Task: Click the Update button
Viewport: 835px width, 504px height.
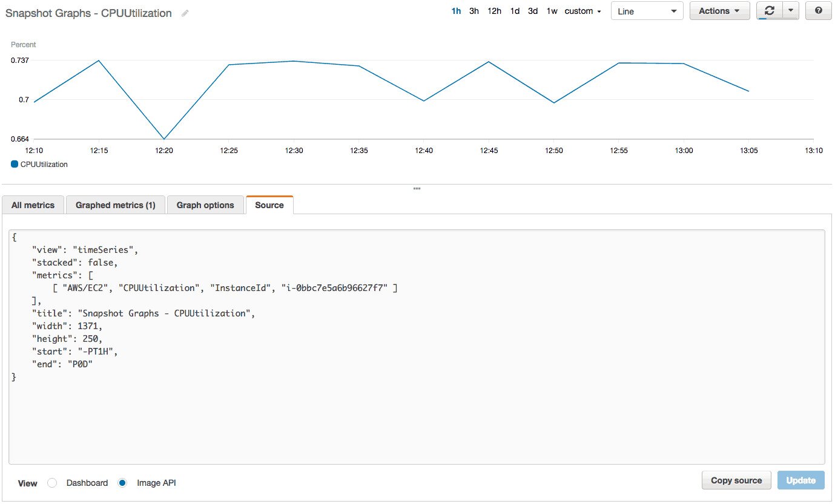Action: (x=800, y=480)
